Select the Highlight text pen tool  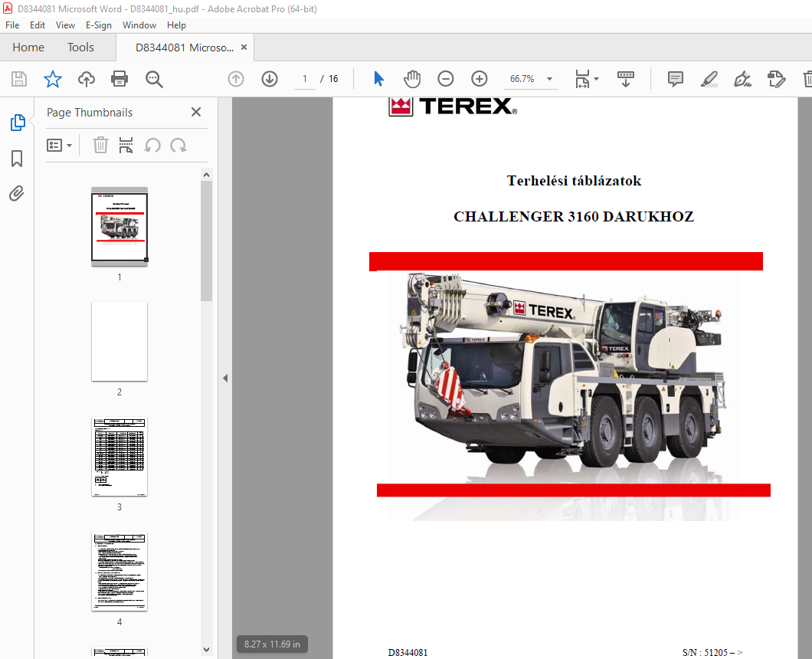tap(709, 79)
